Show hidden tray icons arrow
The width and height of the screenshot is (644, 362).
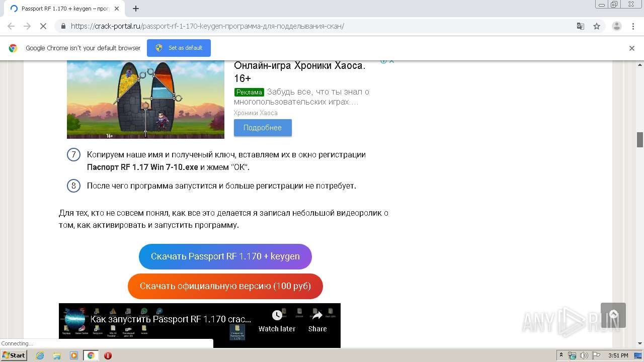click(x=561, y=355)
